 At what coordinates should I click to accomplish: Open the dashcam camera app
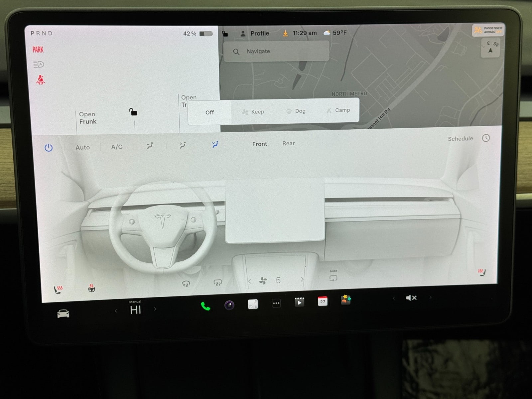229,305
